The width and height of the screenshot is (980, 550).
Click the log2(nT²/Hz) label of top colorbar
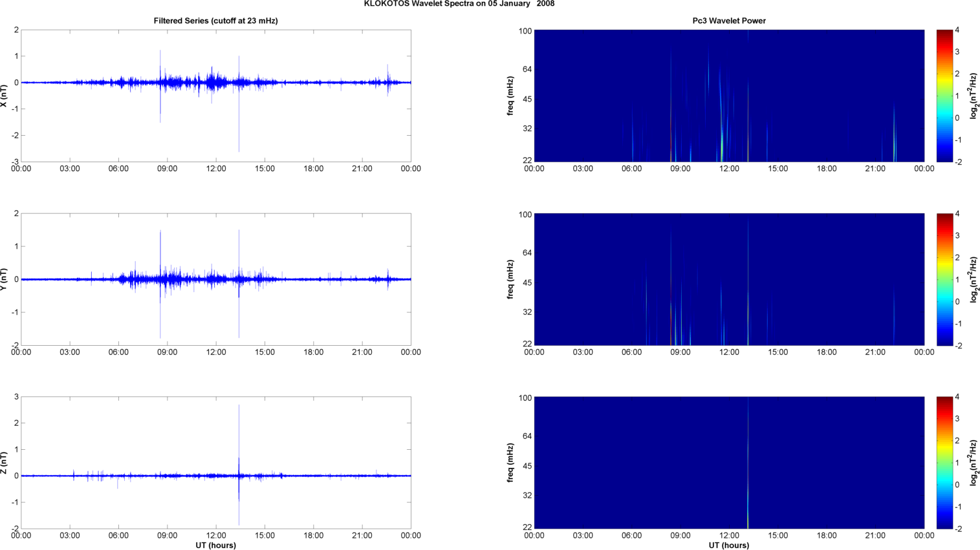coord(973,96)
